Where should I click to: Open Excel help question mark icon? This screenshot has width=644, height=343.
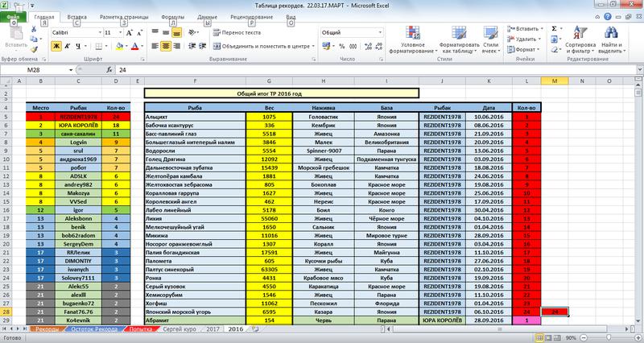[608, 17]
